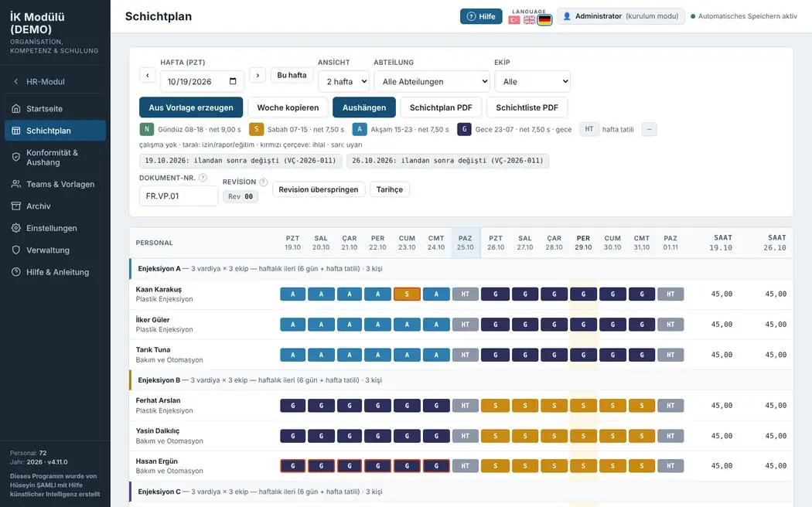
Task: Go to the previous week with the left arrow
Action: [x=148, y=75]
